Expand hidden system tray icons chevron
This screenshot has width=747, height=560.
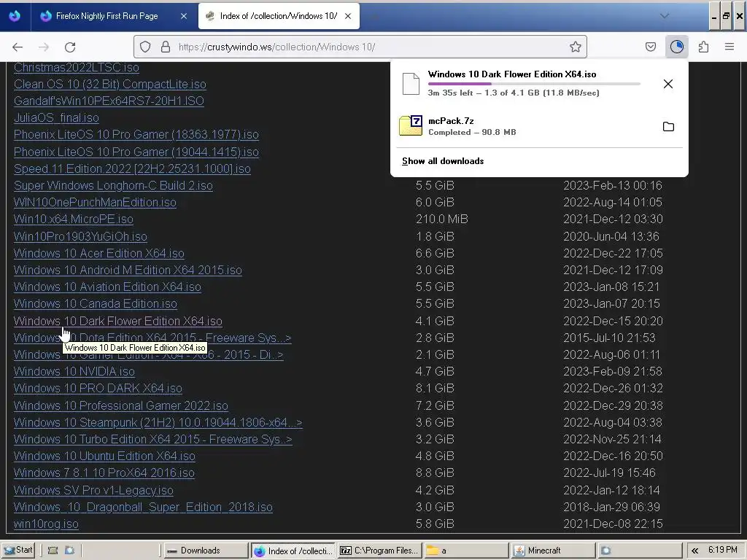coord(694,551)
